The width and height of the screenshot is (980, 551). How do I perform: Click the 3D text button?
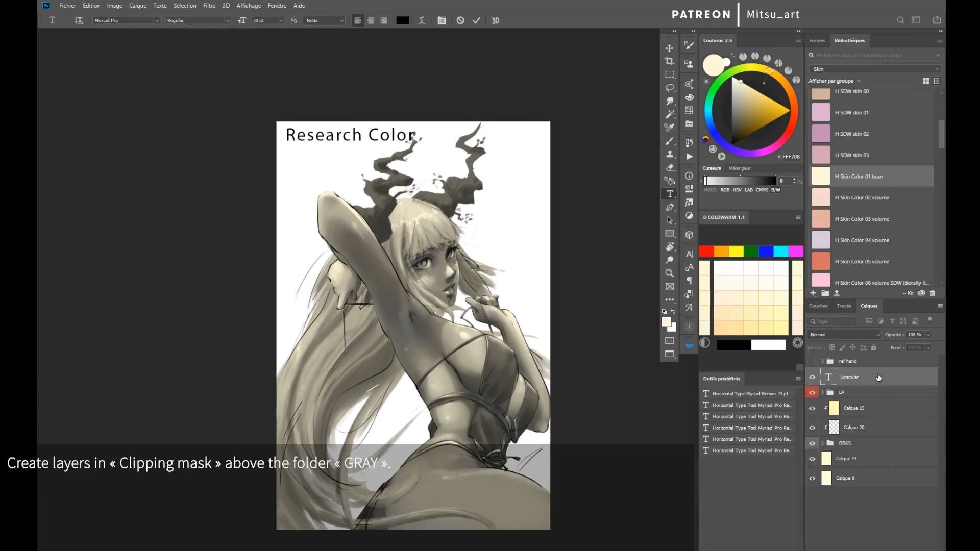495,20
